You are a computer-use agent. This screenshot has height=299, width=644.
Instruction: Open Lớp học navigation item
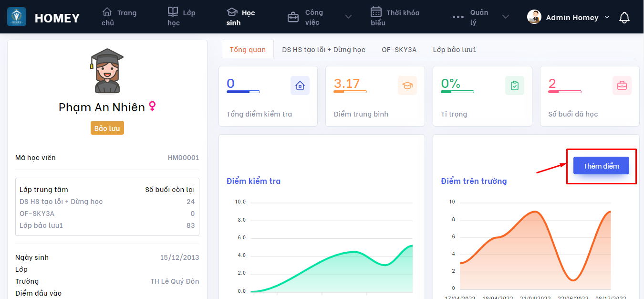(181, 17)
